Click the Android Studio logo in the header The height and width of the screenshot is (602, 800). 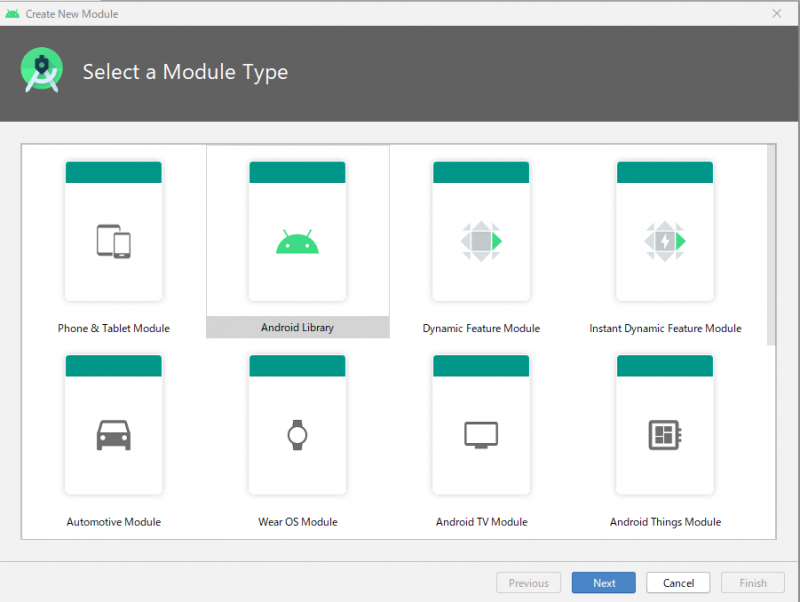42,70
